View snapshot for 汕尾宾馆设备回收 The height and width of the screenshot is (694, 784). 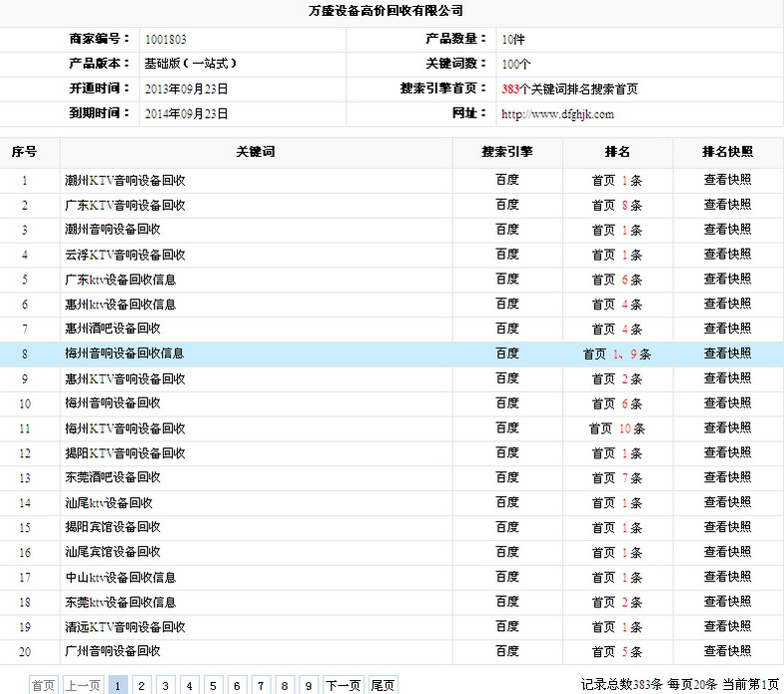727,552
